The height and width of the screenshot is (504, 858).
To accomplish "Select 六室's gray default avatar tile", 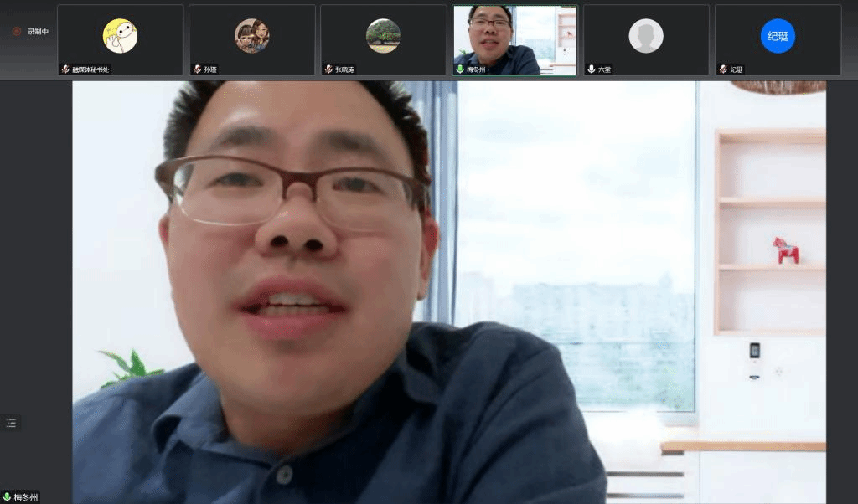I will coord(646,36).
